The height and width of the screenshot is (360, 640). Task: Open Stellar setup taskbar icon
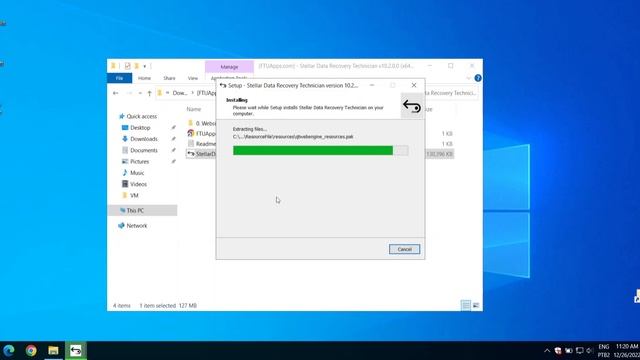pyautogui.click(x=76, y=350)
